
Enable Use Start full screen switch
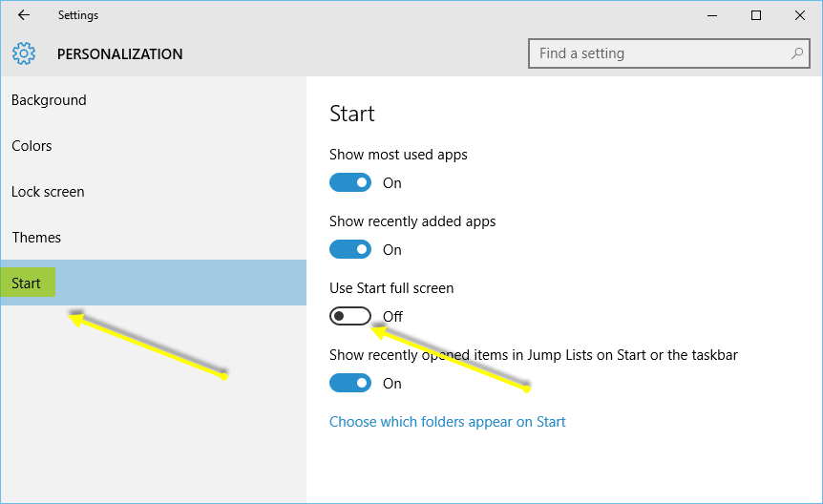350,316
